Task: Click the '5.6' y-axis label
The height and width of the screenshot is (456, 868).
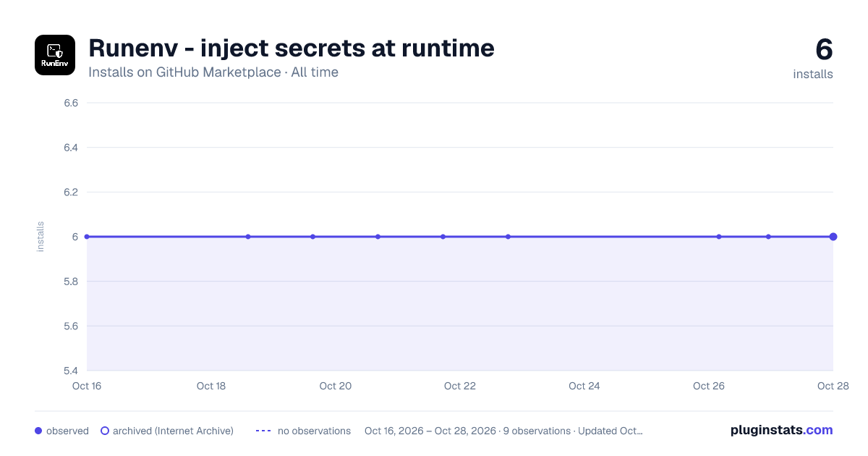Action: point(71,326)
